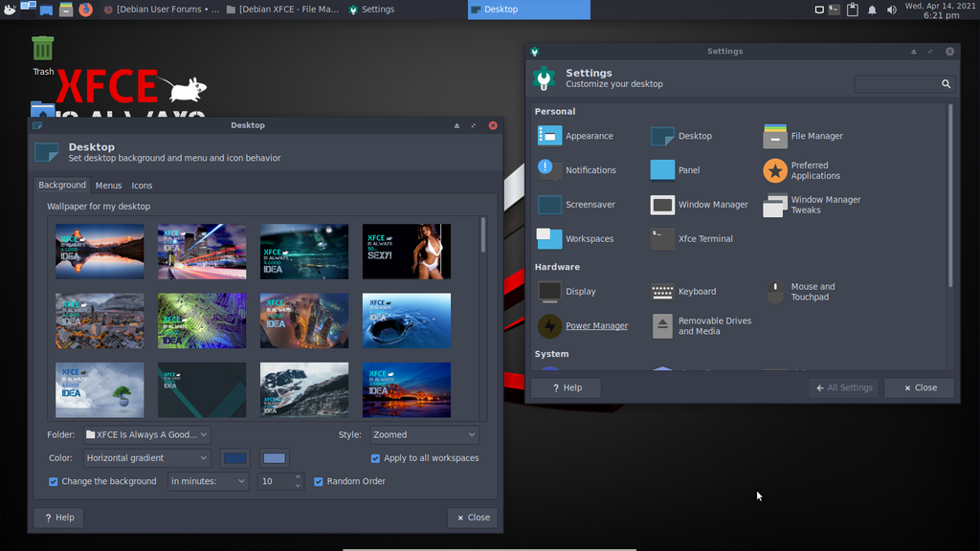980x551 pixels.
Task: Open Window Manager settings
Action: (x=699, y=205)
